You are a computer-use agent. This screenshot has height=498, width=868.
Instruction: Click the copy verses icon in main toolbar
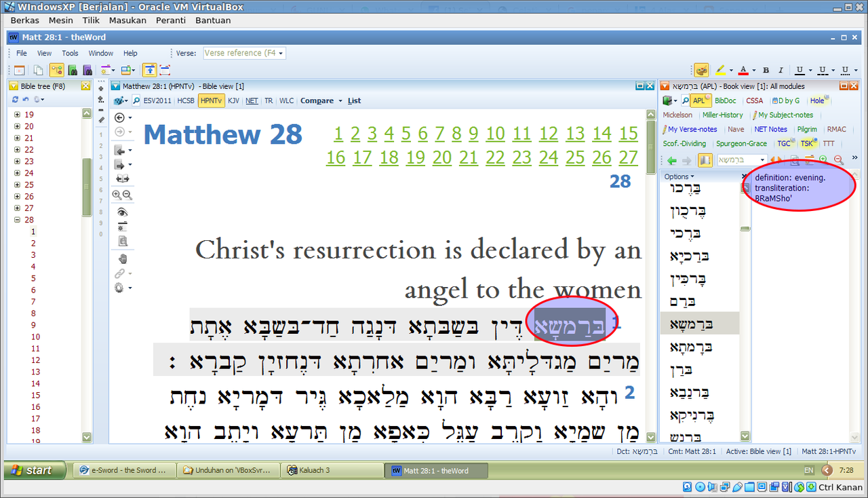click(39, 70)
